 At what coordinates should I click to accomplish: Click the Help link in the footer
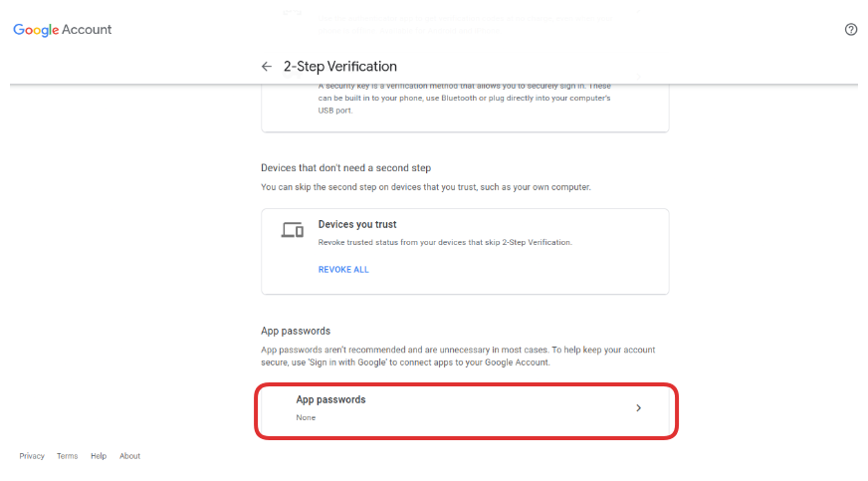tap(99, 456)
